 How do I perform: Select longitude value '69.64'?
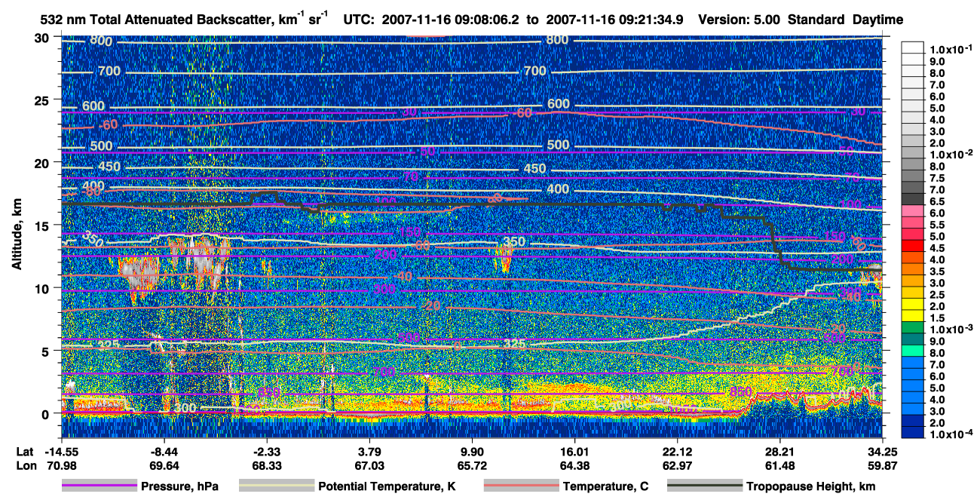(x=164, y=466)
